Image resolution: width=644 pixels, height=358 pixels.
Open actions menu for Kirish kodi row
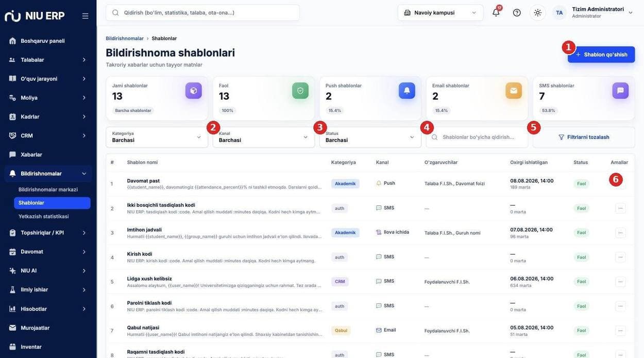pos(620,257)
